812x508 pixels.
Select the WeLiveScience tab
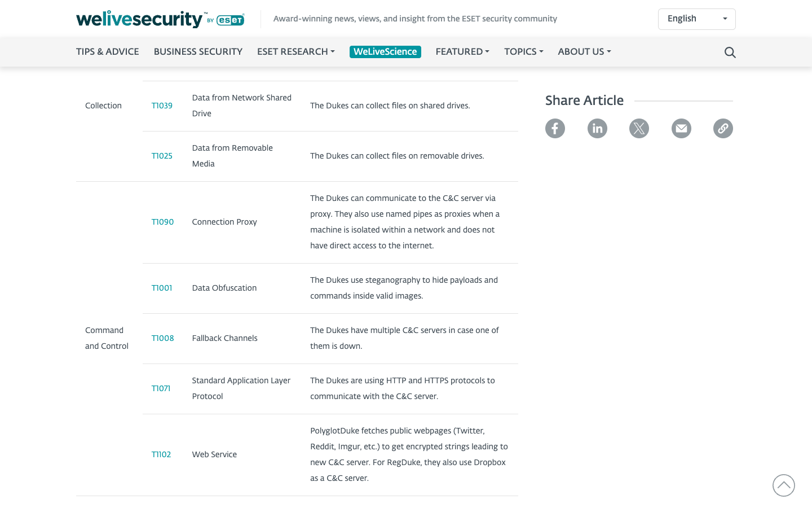385,51
